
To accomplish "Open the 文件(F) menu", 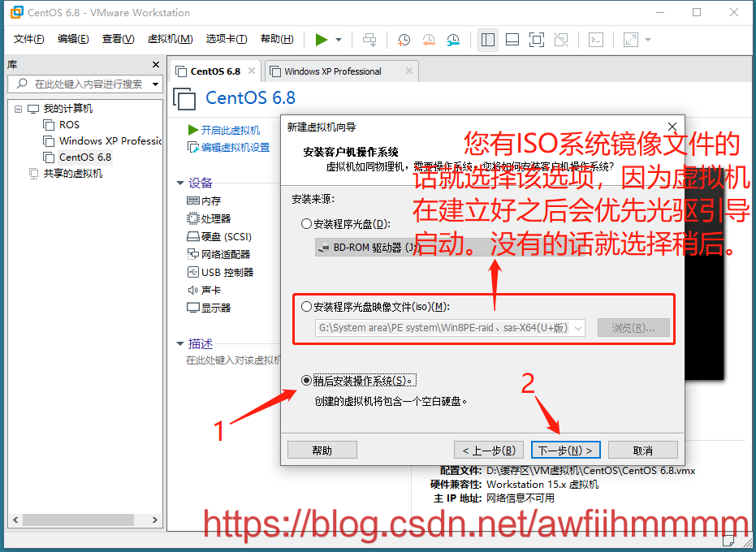I will click(29, 39).
